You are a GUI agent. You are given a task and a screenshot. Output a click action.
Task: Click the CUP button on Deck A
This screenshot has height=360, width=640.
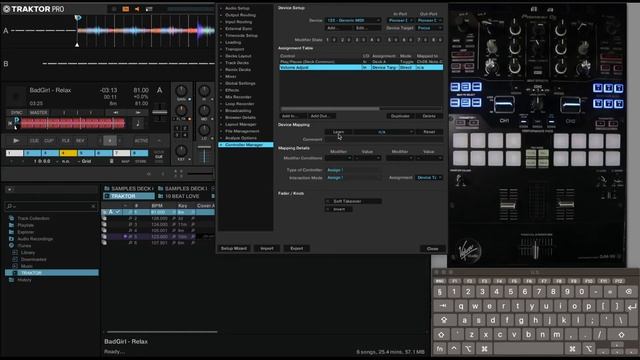click(x=49, y=141)
